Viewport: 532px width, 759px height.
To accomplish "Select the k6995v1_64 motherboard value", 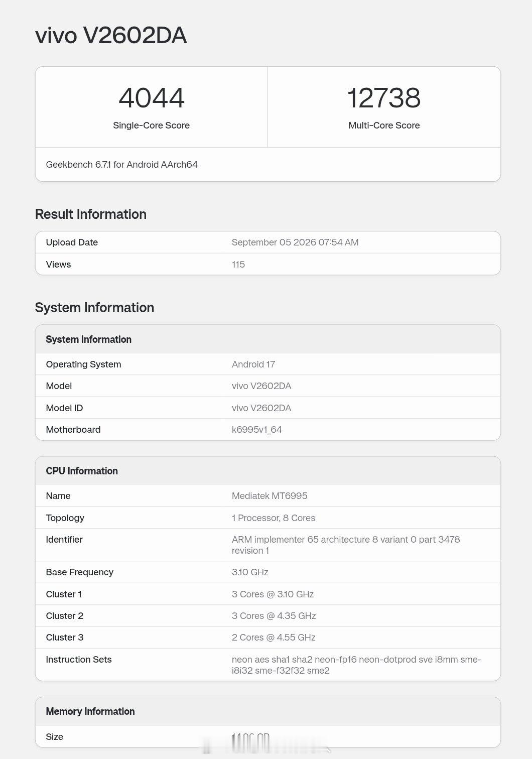I will tap(257, 430).
